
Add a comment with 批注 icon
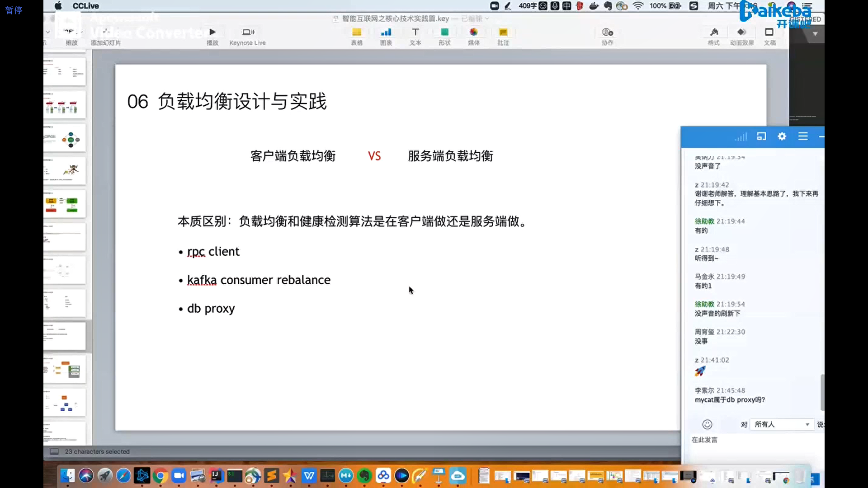[503, 33]
